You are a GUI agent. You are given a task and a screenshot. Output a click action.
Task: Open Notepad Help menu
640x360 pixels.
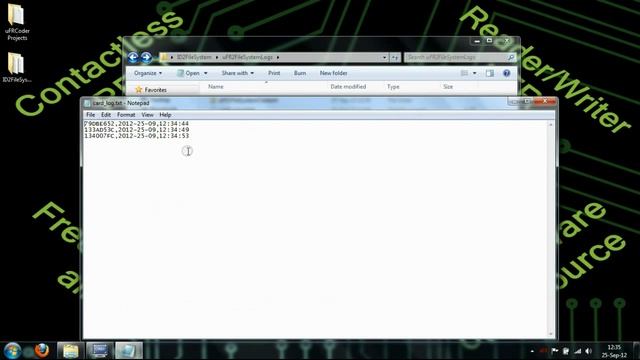click(165, 115)
